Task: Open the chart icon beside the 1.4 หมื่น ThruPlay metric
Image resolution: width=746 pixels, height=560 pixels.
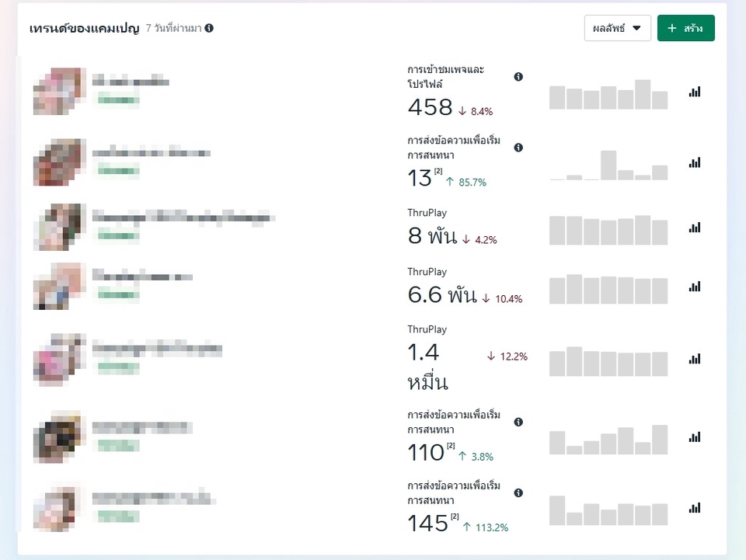Action: tap(694, 359)
